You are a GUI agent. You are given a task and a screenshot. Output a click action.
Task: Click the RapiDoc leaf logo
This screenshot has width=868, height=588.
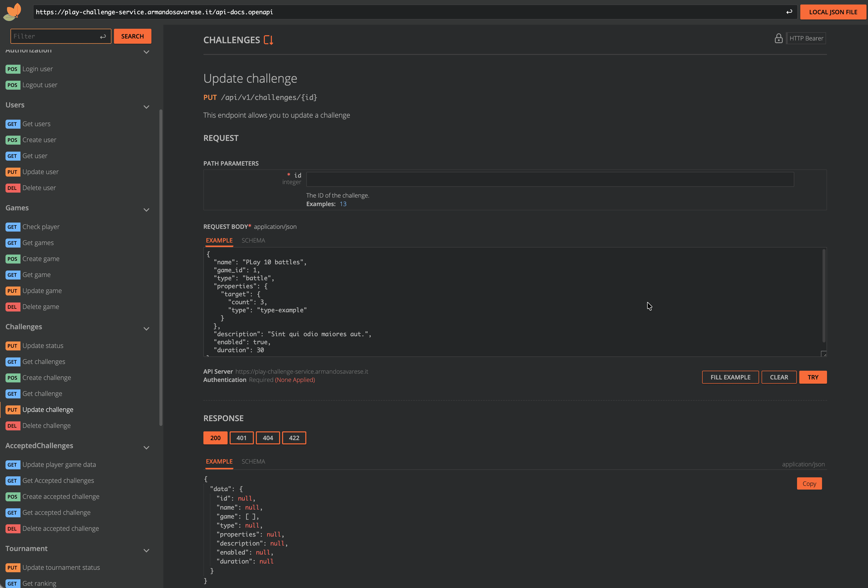point(12,12)
